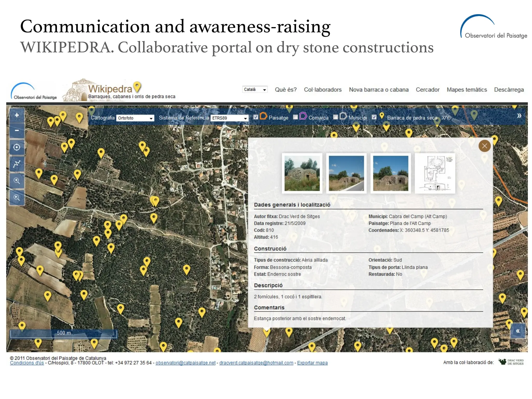Image resolution: width=532 pixels, height=399 pixels.
Task: Click the Altitud: 416 text
Action: coord(266,237)
